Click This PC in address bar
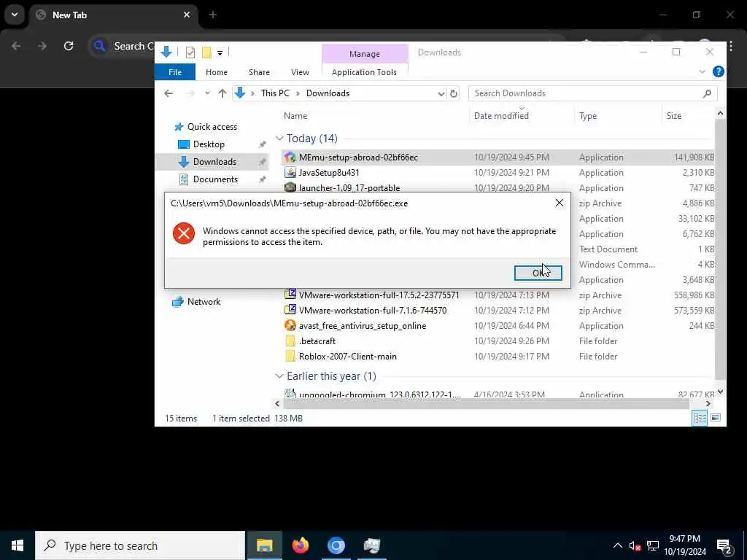The height and width of the screenshot is (560, 747). pyautogui.click(x=275, y=93)
